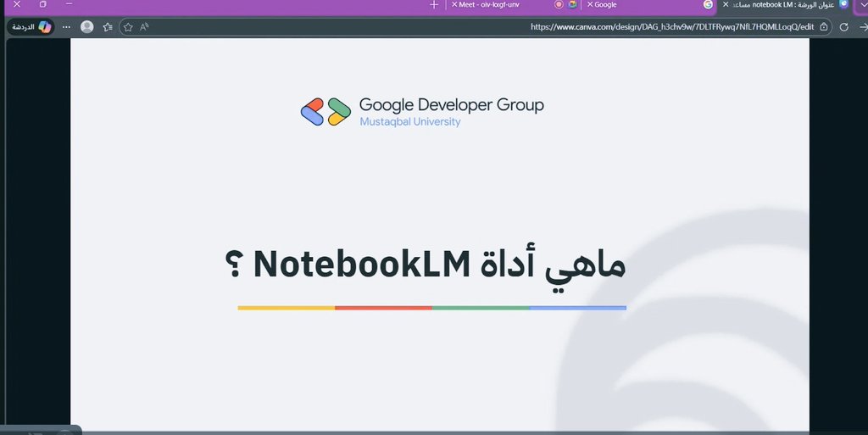Viewport: 868px width, 435px height.
Task: Click the red segment of underline bar
Action: pyautogui.click(x=384, y=308)
